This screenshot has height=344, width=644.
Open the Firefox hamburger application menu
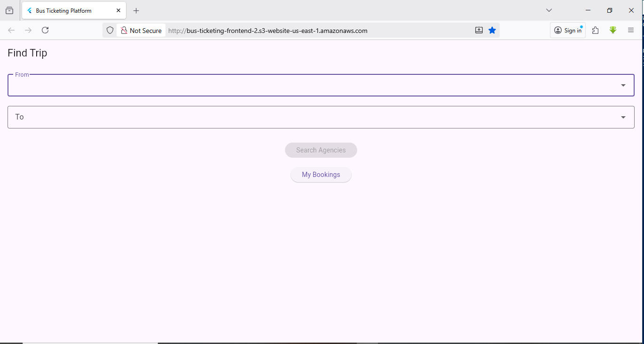pyautogui.click(x=631, y=30)
